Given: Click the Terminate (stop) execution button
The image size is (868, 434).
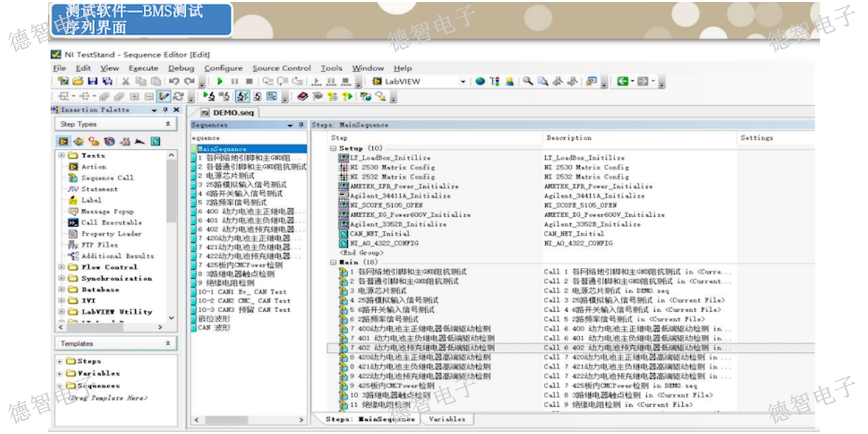Looking at the screenshot, I should coord(249,81).
